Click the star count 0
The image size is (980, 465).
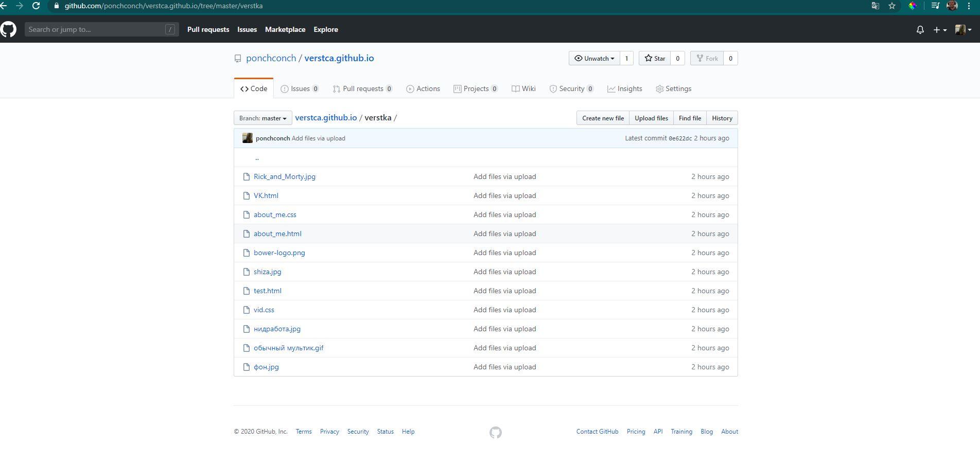point(678,58)
